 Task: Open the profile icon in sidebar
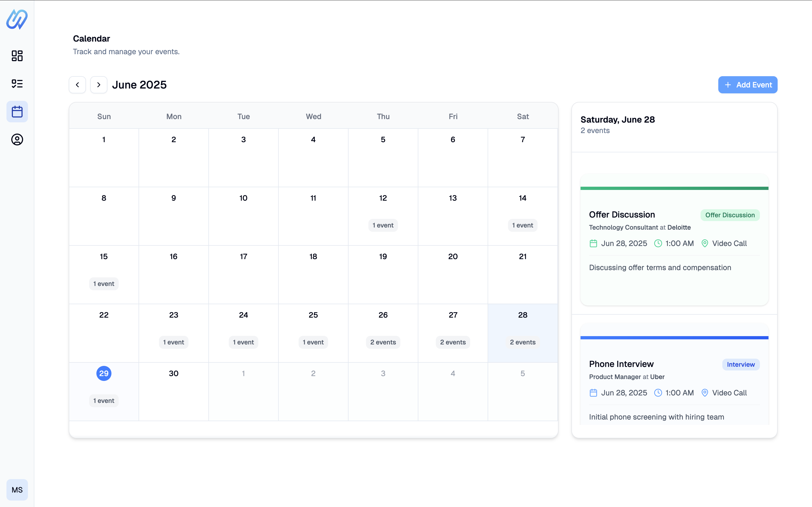point(17,139)
